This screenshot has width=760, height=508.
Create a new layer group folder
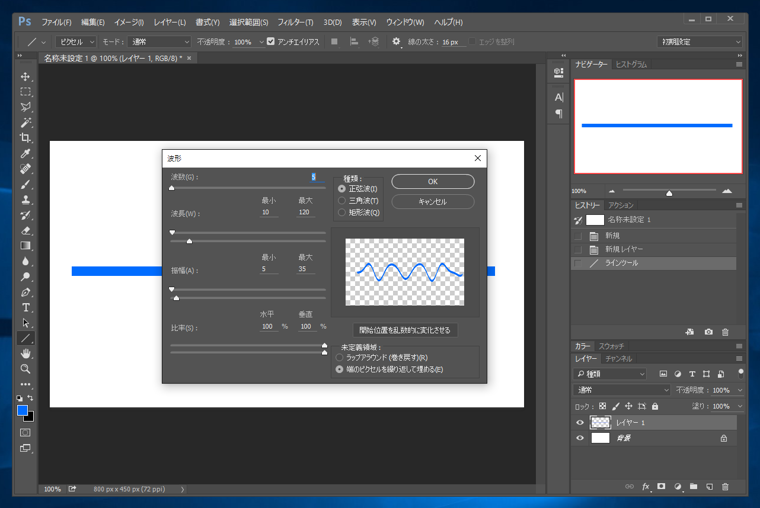pyautogui.click(x=694, y=486)
